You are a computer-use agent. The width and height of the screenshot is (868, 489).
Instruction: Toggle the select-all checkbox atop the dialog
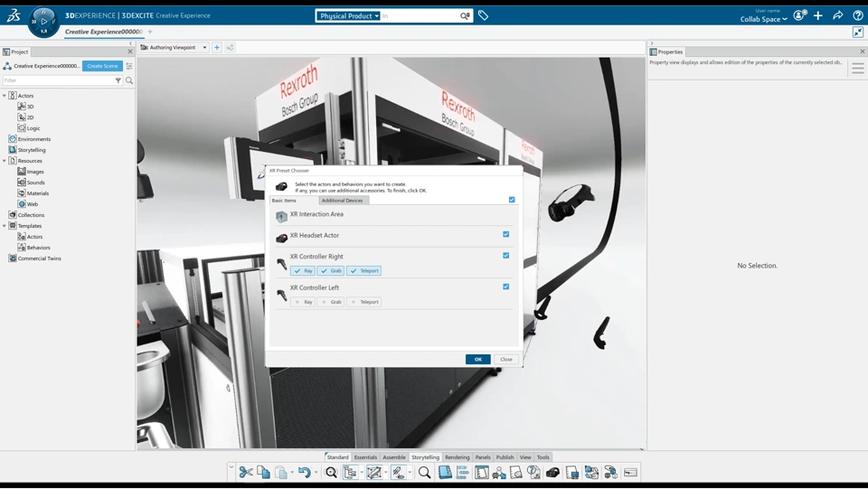(512, 200)
